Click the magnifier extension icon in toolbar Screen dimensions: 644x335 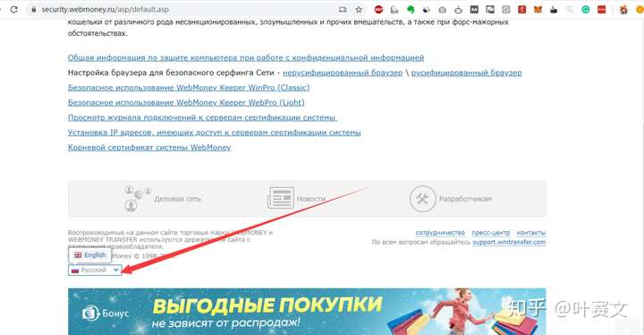pyautogui.click(x=570, y=9)
